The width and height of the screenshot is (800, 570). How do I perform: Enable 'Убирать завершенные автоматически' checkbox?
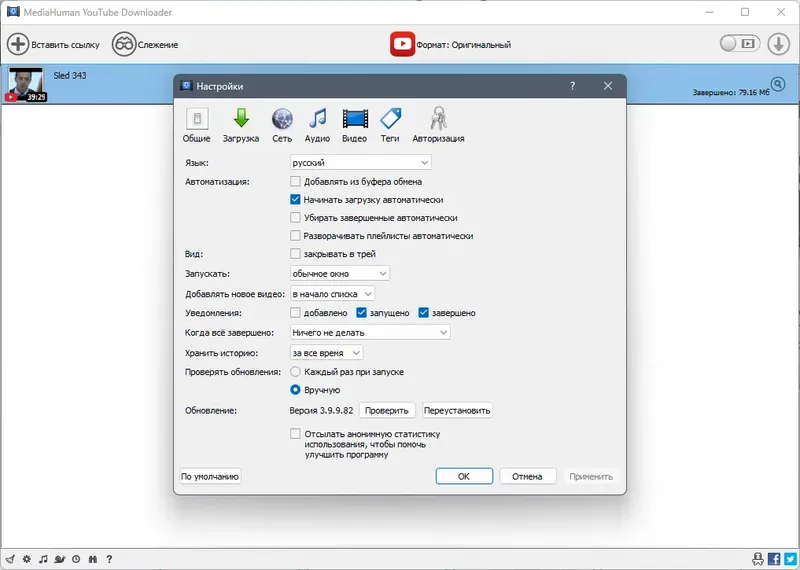tap(295, 218)
